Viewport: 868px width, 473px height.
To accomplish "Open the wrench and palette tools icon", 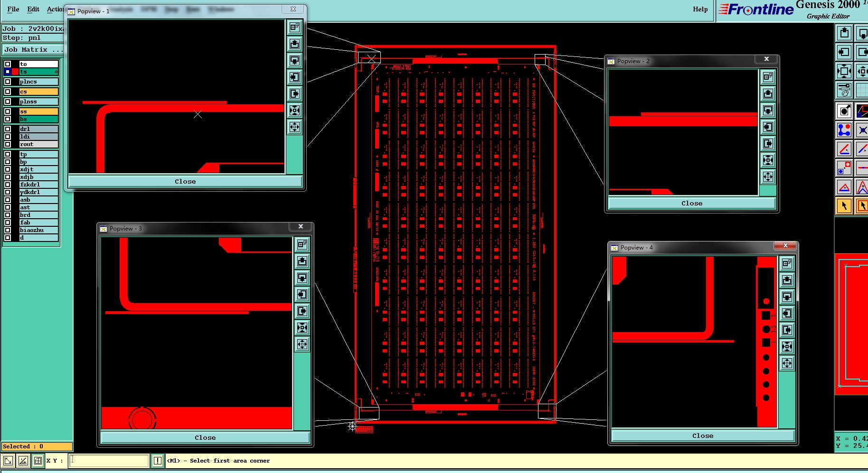I will (x=844, y=90).
